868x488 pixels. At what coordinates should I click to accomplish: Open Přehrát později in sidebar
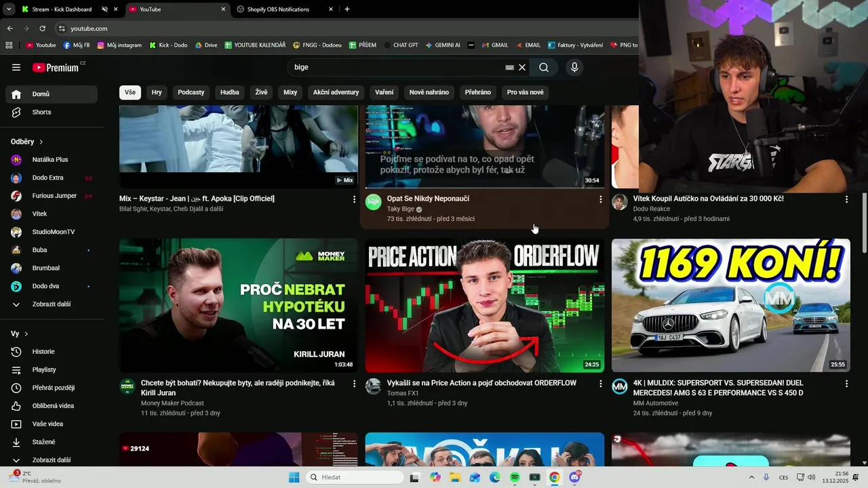pos(52,388)
